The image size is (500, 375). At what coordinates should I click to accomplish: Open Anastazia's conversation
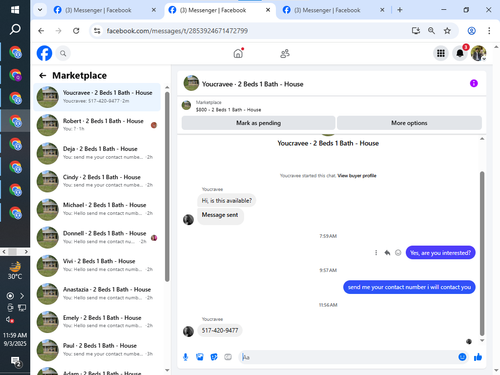[97, 294]
